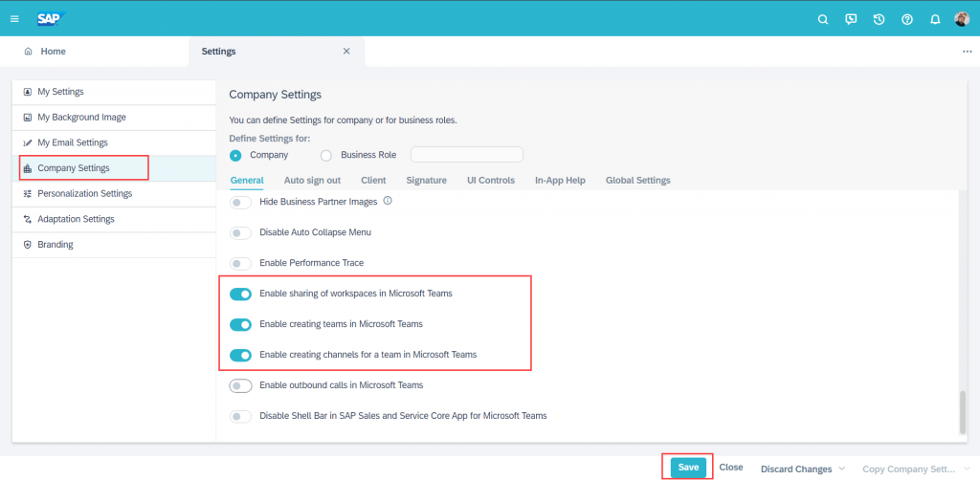
Task: Open the history clock icon
Action: pos(879,19)
